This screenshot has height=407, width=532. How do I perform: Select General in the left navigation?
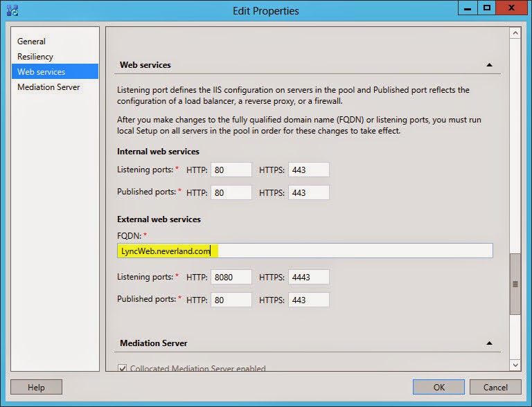[x=31, y=42]
